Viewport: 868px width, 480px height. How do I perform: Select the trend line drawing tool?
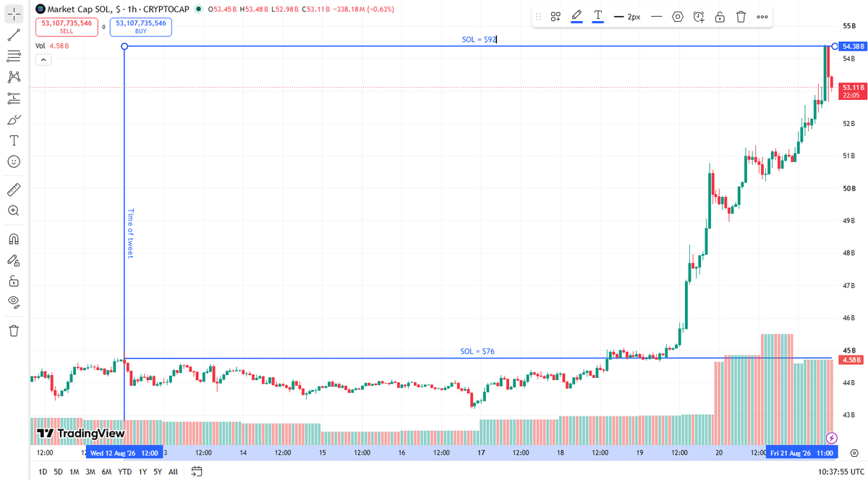14,35
